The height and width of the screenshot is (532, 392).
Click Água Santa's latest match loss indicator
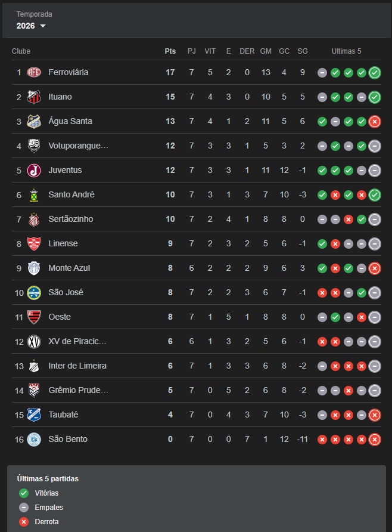point(375,122)
